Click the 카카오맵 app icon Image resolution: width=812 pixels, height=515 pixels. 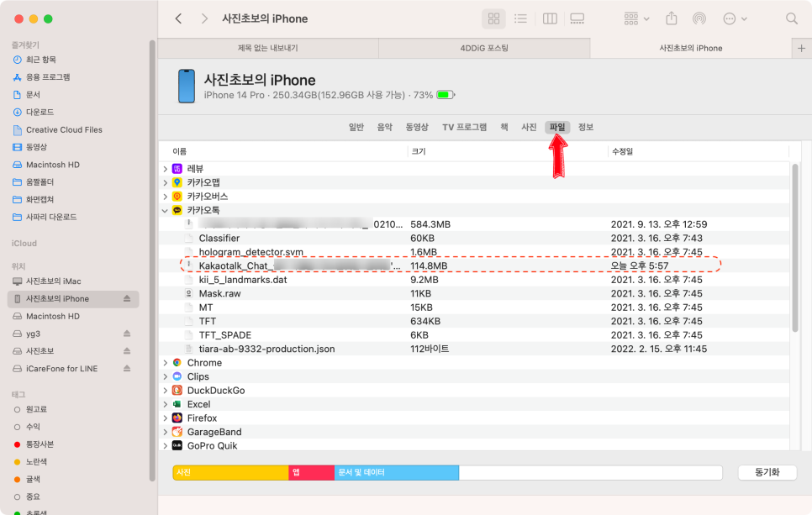click(177, 182)
